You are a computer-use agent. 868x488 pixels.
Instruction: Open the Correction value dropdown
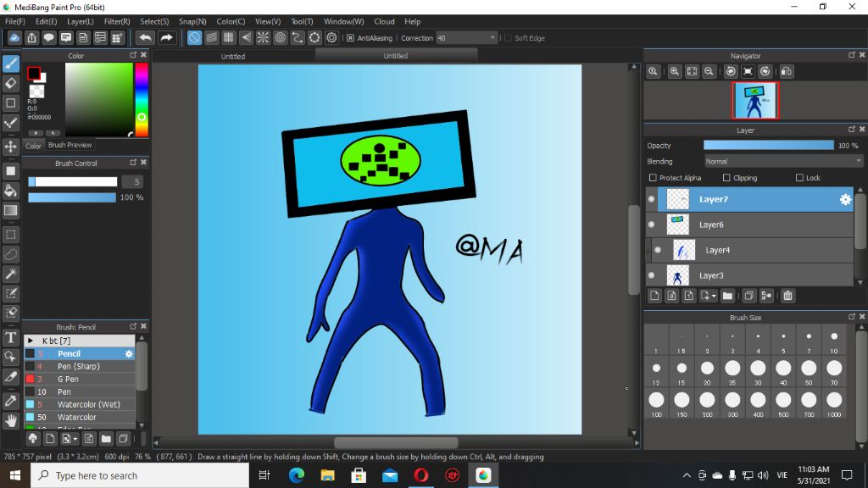point(492,38)
